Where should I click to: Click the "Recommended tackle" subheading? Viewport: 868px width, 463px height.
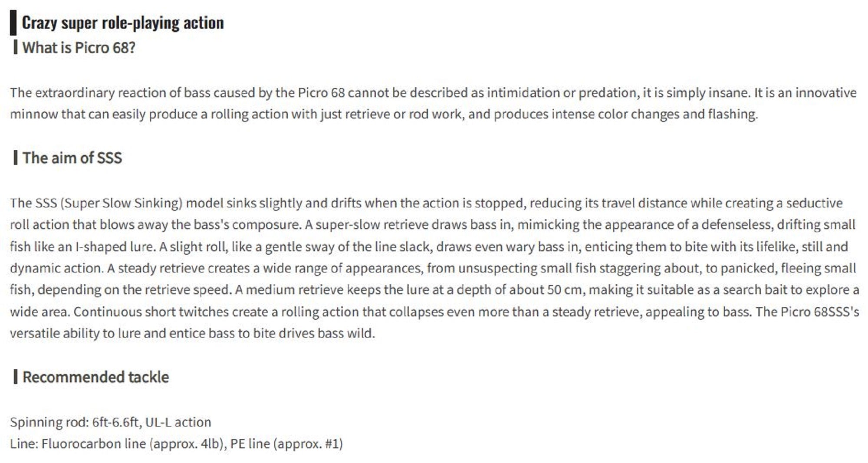(95, 377)
